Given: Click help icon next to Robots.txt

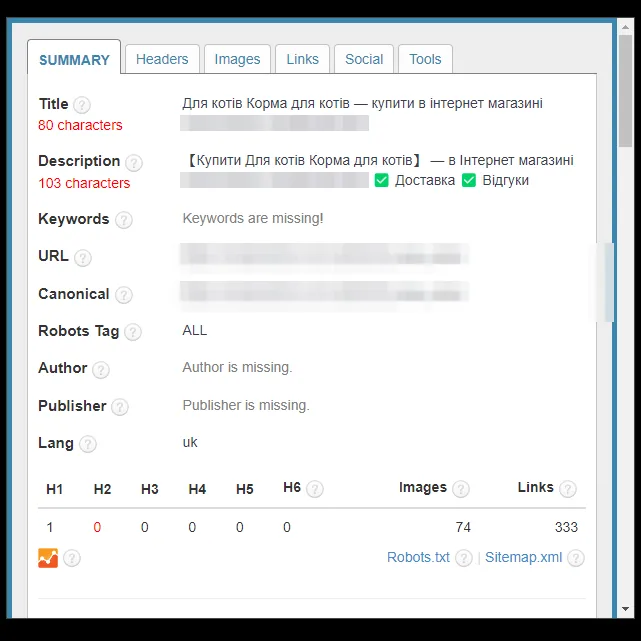Looking at the screenshot, I should pyautogui.click(x=464, y=558).
